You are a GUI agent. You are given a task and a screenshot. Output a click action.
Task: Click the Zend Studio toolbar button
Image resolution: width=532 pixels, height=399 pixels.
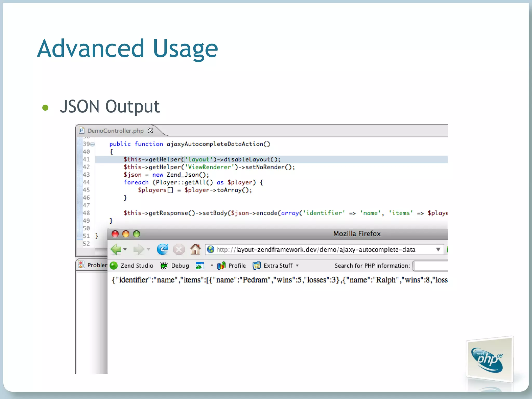tap(131, 265)
